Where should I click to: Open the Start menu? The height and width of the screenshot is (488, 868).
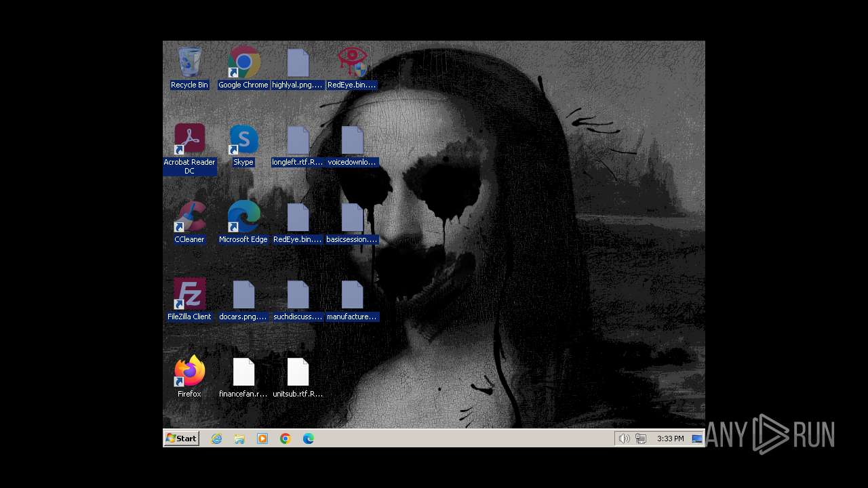(182, 439)
